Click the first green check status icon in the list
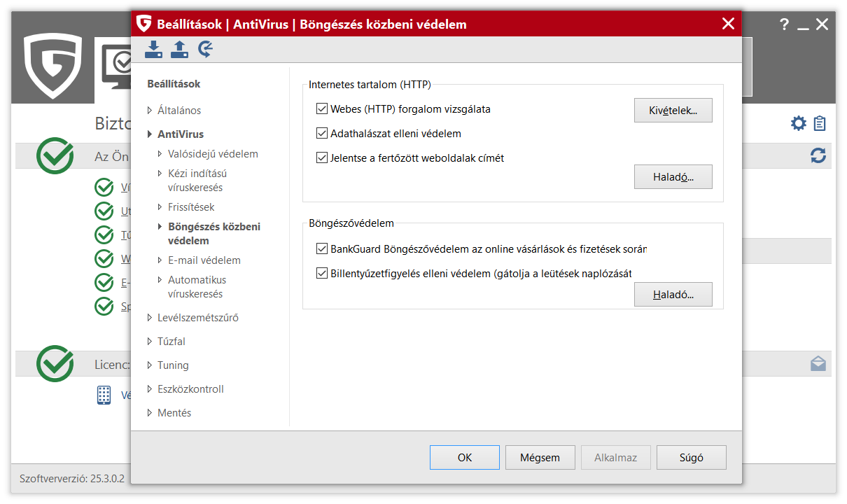Image resolution: width=847 pixels, height=504 pixels. click(x=104, y=188)
